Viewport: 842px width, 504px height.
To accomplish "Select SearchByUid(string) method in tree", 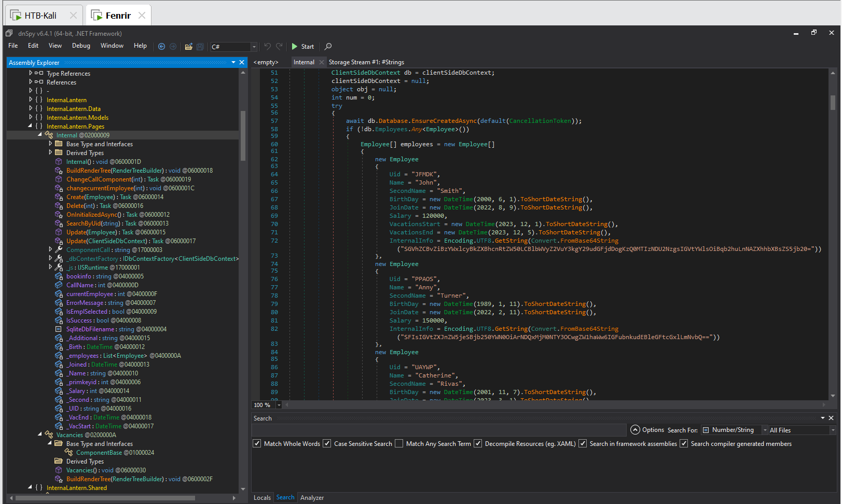I will pyautogui.click(x=117, y=223).
